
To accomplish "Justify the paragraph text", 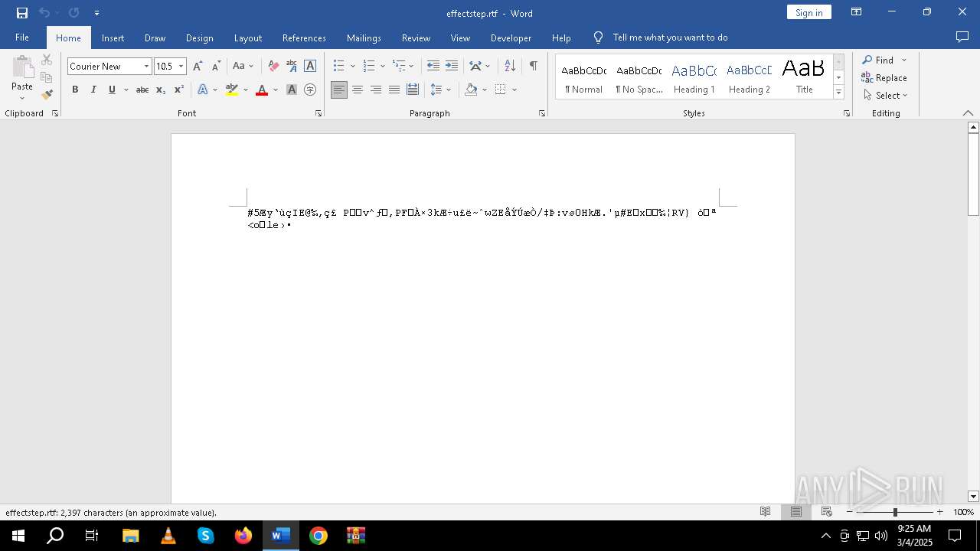I will (394, 90).
